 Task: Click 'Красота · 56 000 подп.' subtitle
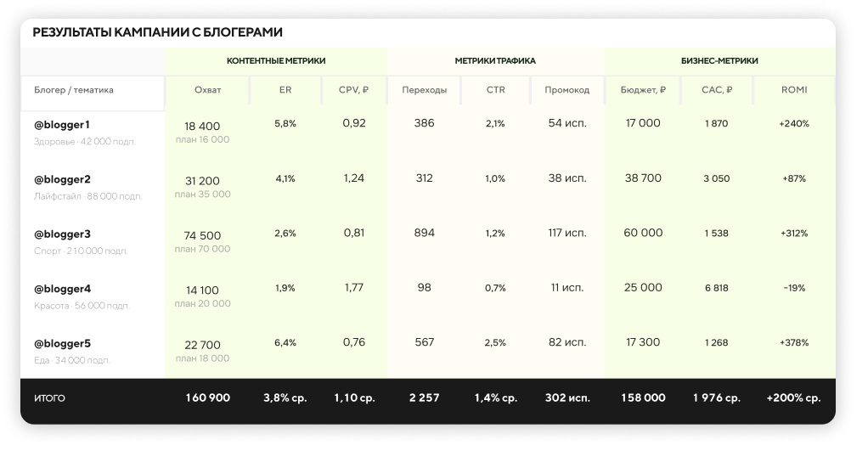click(x=82, y=306)
